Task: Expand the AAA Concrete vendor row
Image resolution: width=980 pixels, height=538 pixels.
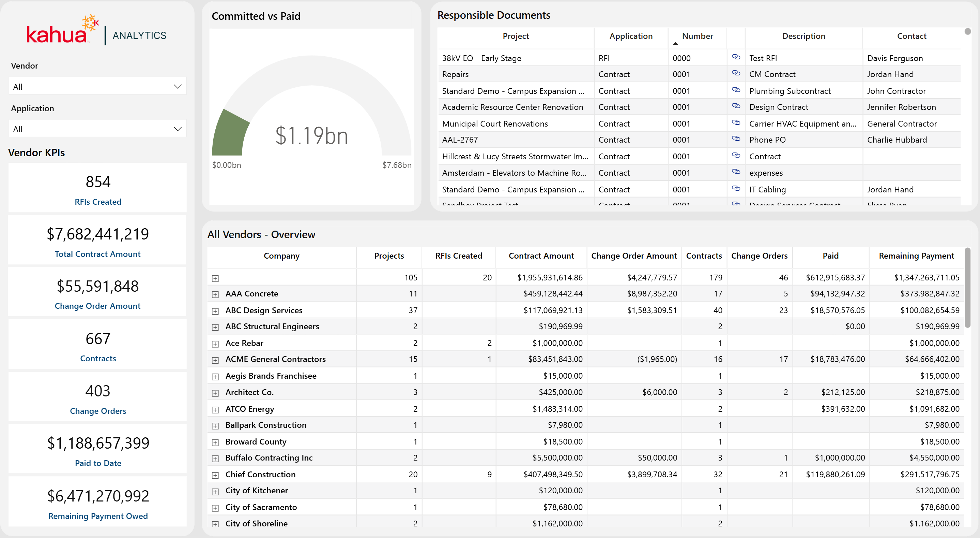Action: point(215,294)
